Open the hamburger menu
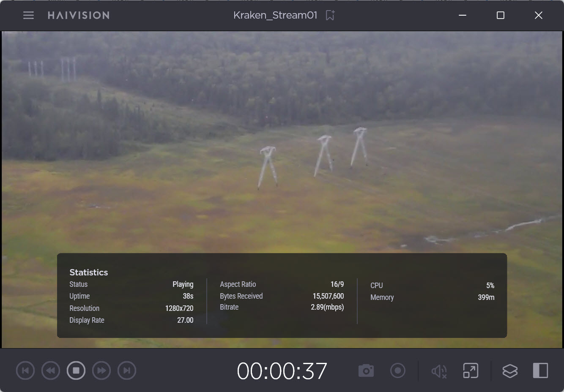 coord(28,15)
